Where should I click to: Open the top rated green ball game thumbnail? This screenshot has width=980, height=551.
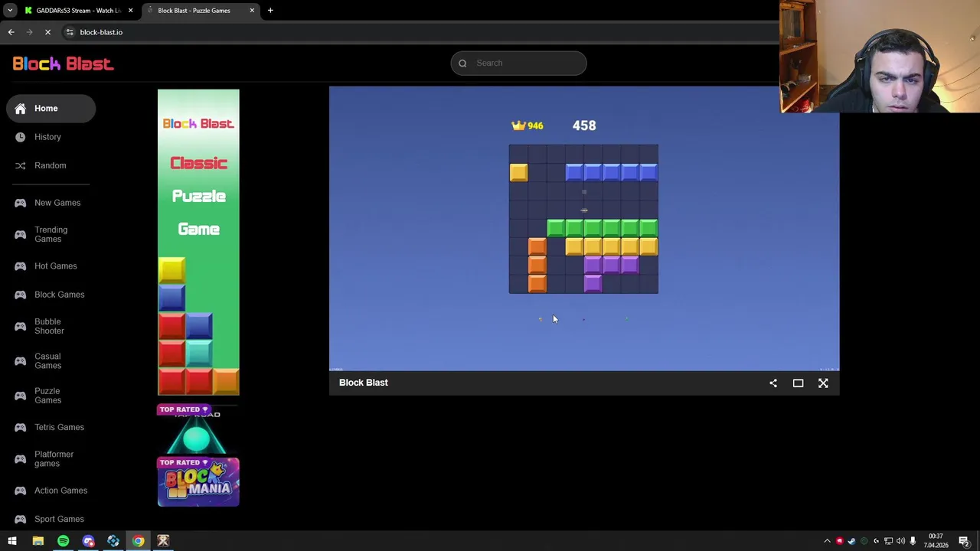(x=198, y=429)
